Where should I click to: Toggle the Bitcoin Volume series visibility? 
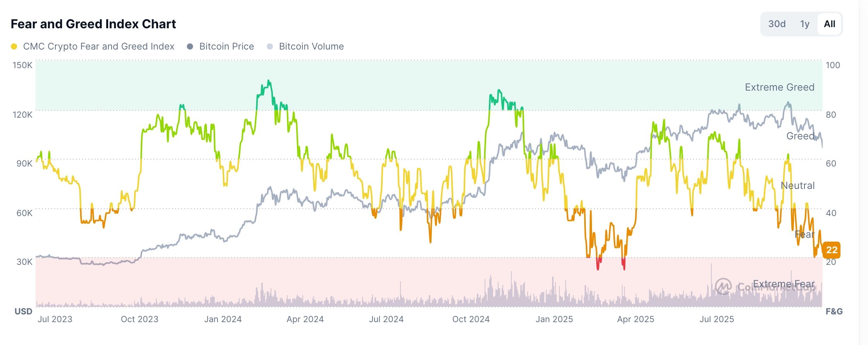pyautogui.click(x=311, y=46)
